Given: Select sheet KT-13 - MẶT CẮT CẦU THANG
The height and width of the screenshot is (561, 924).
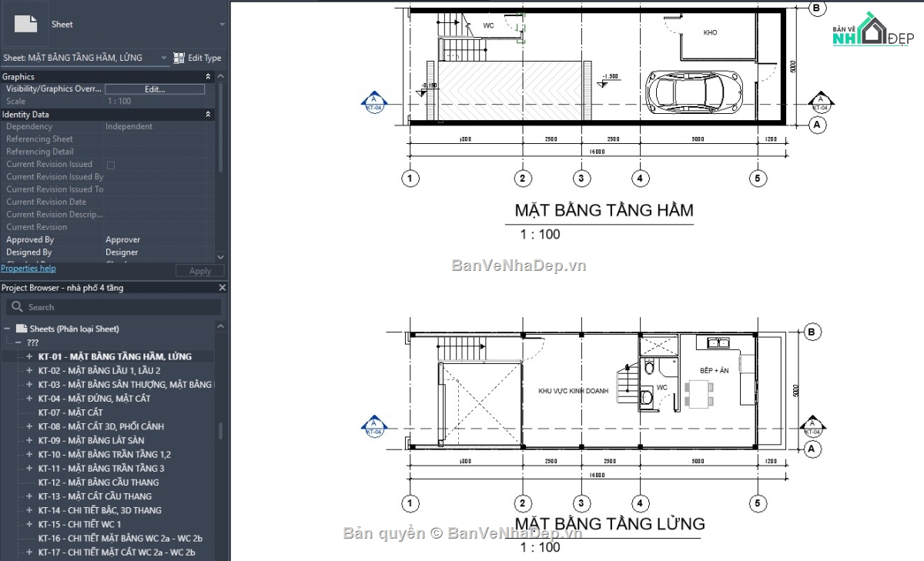Looking at the screenshot, I should 95,496.
